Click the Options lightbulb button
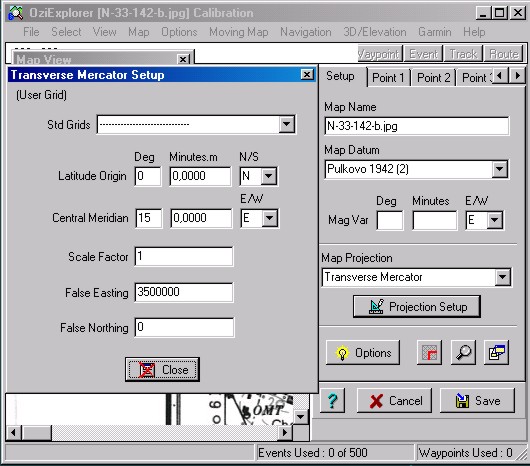The width and height of the screenshot is (530, 466). (363, 352)
